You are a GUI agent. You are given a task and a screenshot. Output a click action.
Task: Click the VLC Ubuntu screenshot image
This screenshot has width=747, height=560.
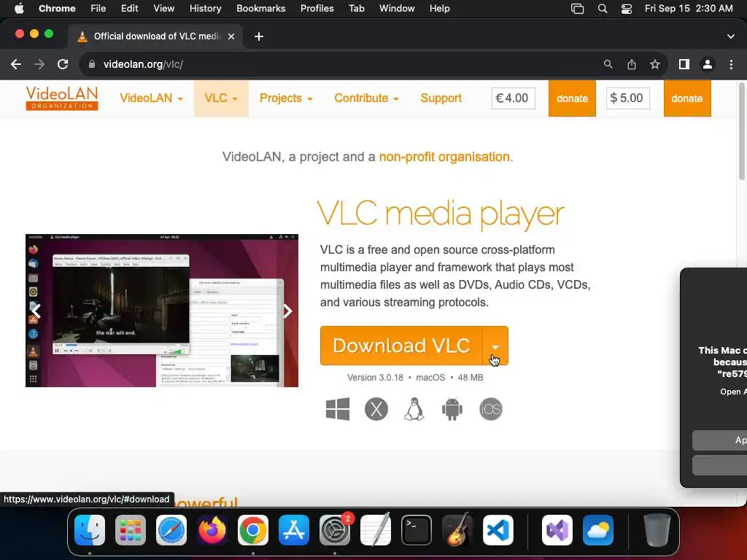tap(162, 311)
